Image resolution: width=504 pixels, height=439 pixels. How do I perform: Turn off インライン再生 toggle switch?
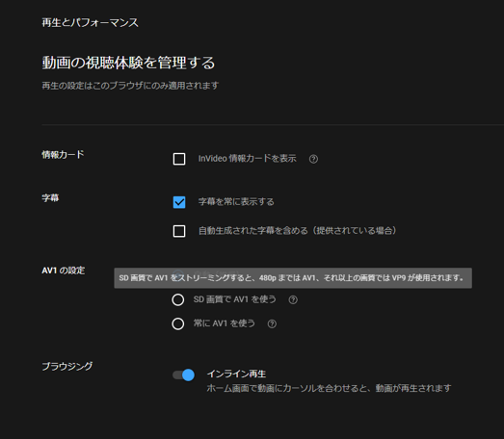(x=183, y=374)
